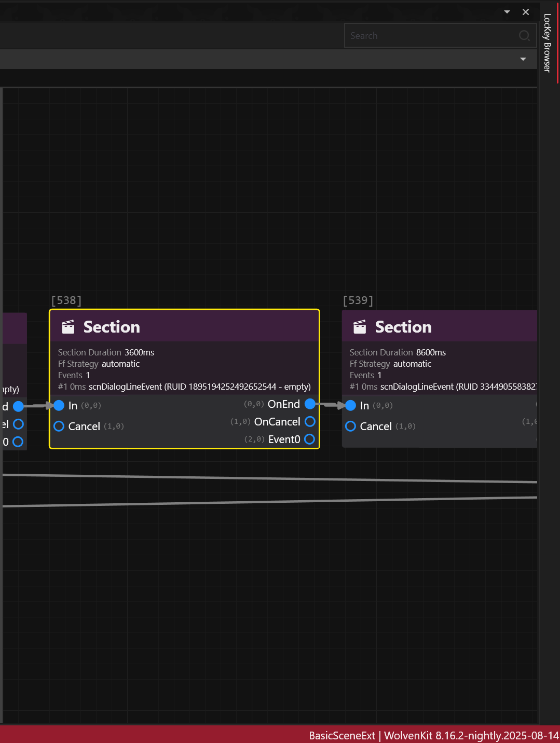Viewport: 560px width, 743px height.
Task: Open the panel options dropdown arrow beside close
Action: coord(507,12)
